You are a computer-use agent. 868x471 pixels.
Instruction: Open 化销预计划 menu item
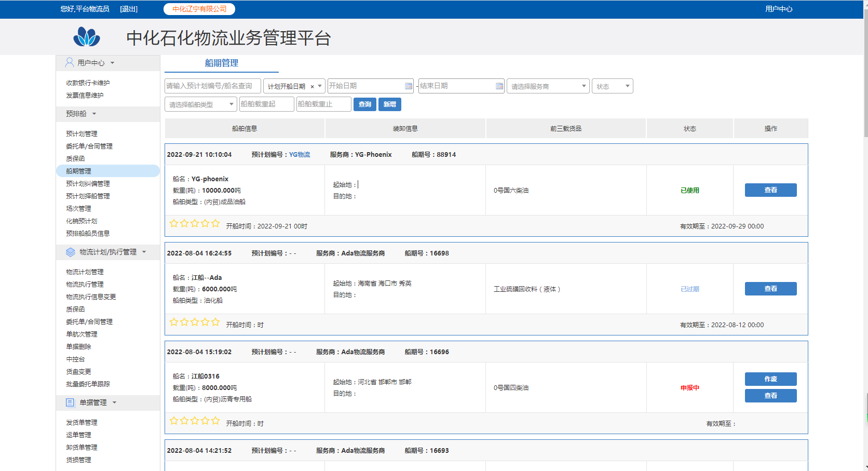pyautogui.click(x=82, y=221)
